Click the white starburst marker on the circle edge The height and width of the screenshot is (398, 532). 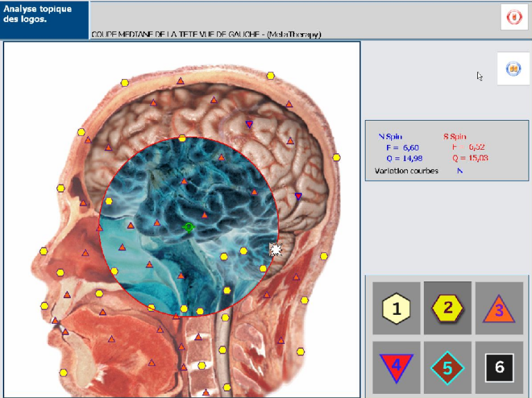(275, 250)
